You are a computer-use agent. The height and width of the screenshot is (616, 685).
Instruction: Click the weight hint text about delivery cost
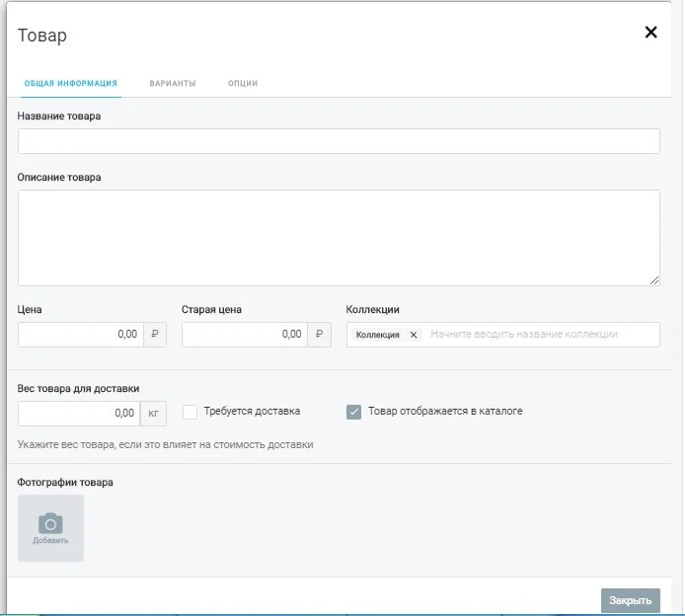(x=165, y=445)
